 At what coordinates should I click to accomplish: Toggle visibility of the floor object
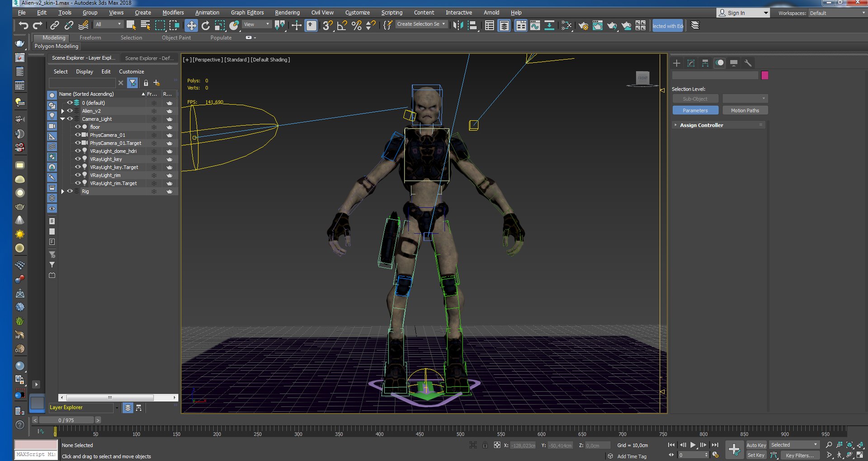click(78, 127)
